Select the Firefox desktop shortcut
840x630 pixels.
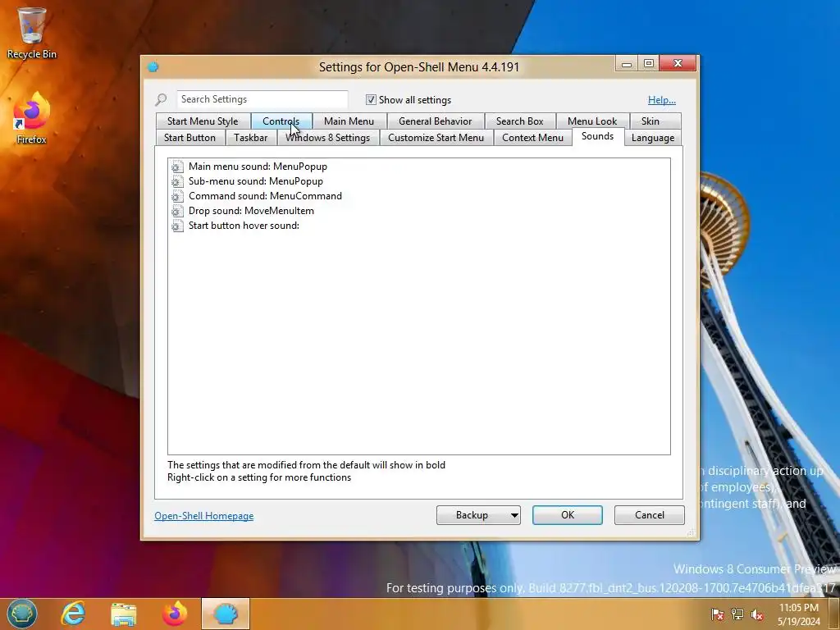coord(32,118)
